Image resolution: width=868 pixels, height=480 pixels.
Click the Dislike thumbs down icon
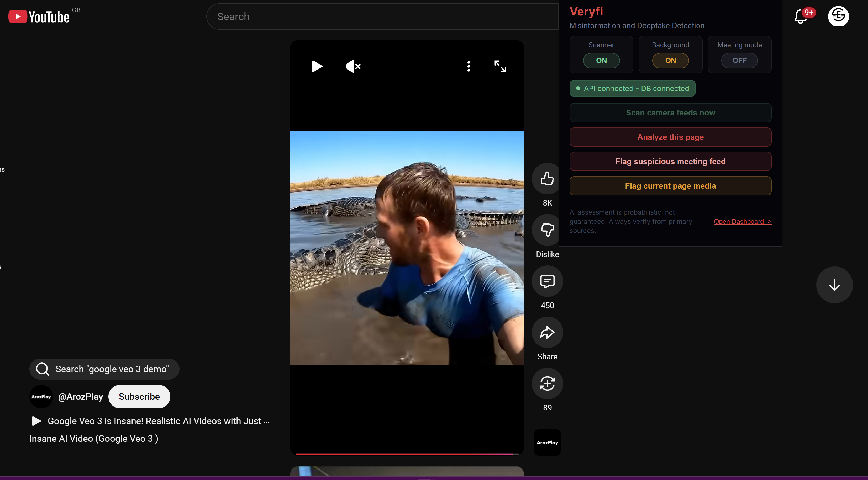(547, 230)
